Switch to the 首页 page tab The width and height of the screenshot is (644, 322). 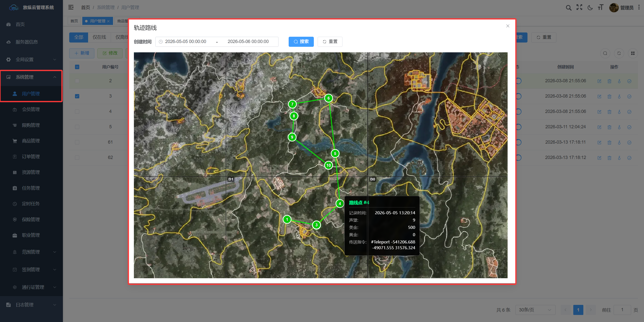click(x=74, y=21)
